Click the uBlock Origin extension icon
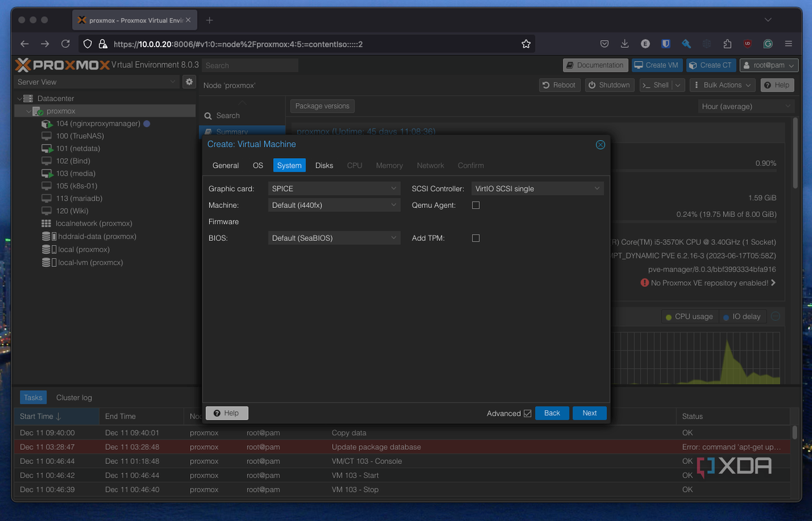The width and height of the screenshot is (812, 521). click(747, 44)
